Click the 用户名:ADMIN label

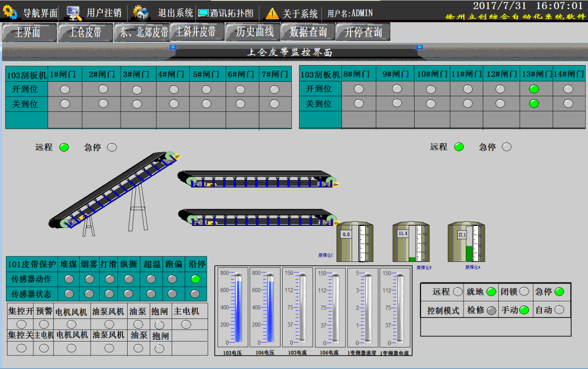[349, 13]
